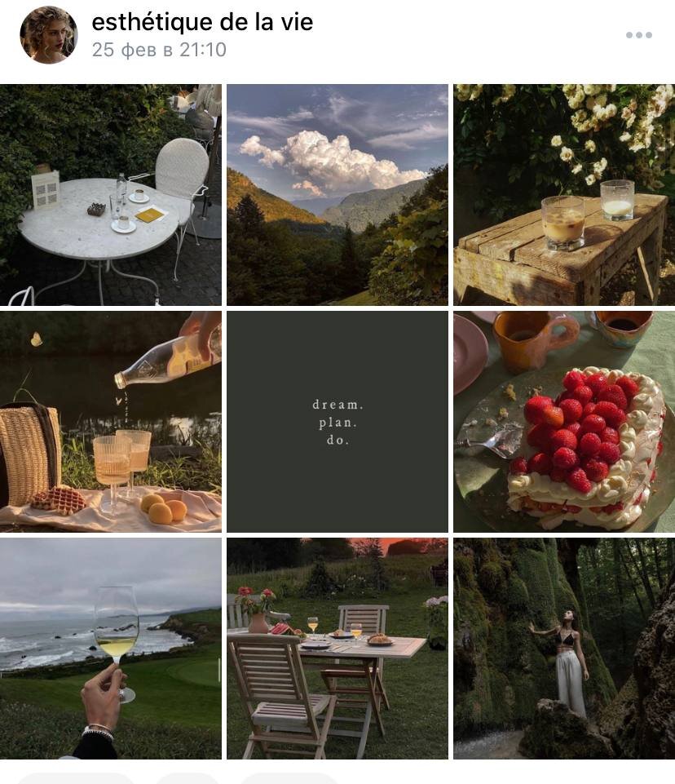The image size is (675, 784).
Task: Click the third rounded button below the photos
Action: coord(289,778)
